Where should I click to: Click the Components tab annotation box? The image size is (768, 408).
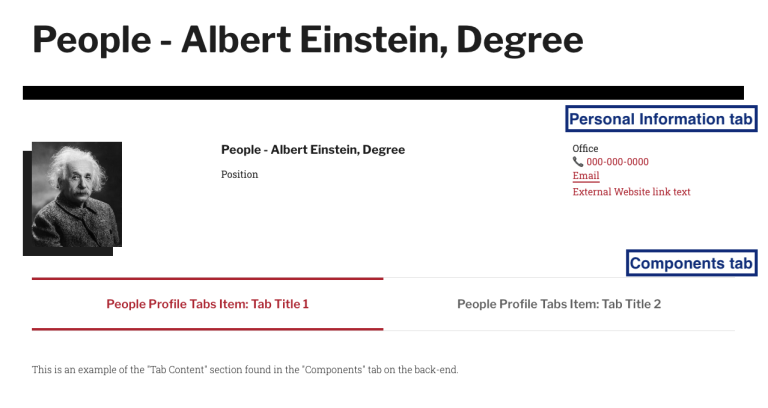point(691,263)
